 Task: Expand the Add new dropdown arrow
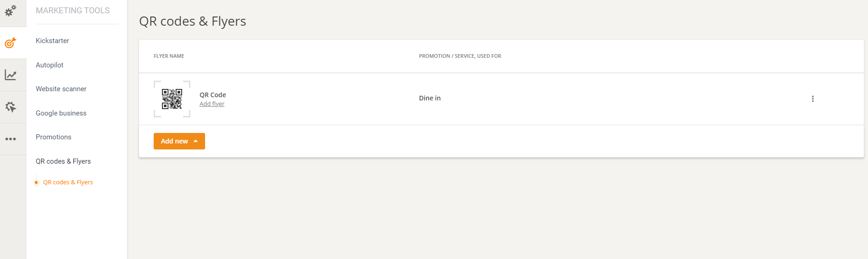point(196,141)
